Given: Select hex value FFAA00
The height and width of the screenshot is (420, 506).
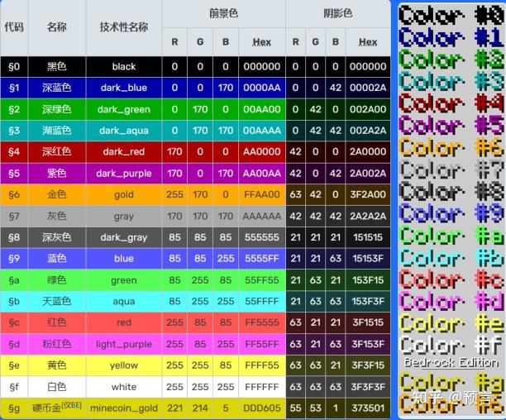Looking at the screenshot, I should pyautogui.click(x=262, y=194).
